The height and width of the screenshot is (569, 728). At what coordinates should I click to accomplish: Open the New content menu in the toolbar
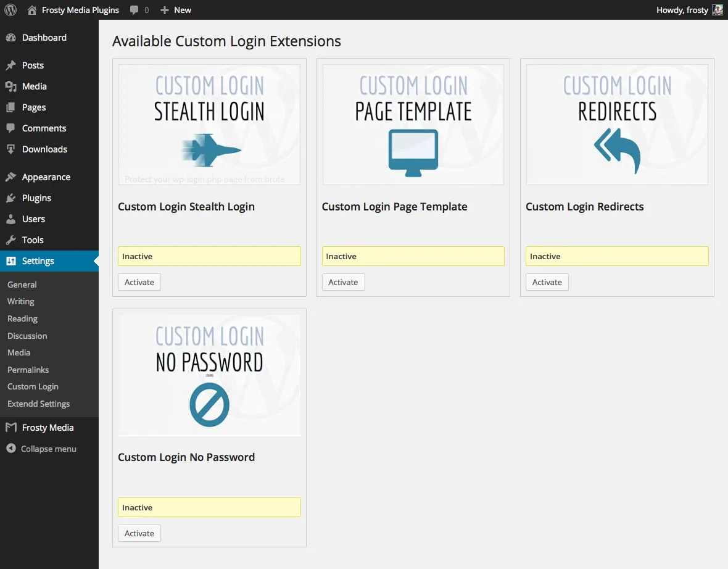coord(175,10)
